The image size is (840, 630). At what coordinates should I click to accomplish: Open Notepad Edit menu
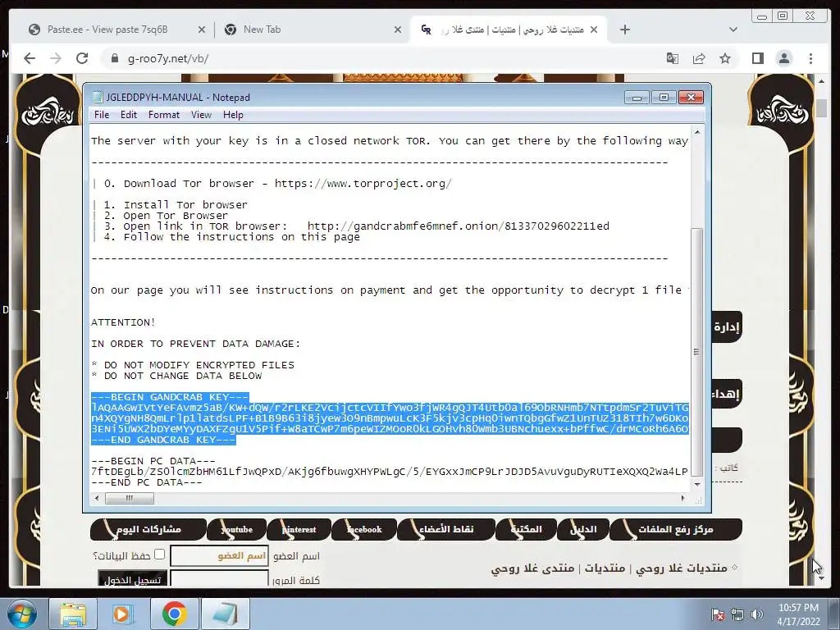(x=129, y=115)
